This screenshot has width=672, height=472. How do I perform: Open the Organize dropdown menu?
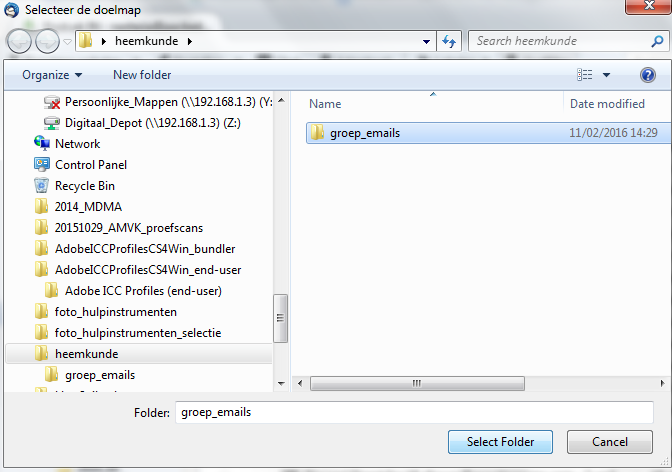coord(52,75)
